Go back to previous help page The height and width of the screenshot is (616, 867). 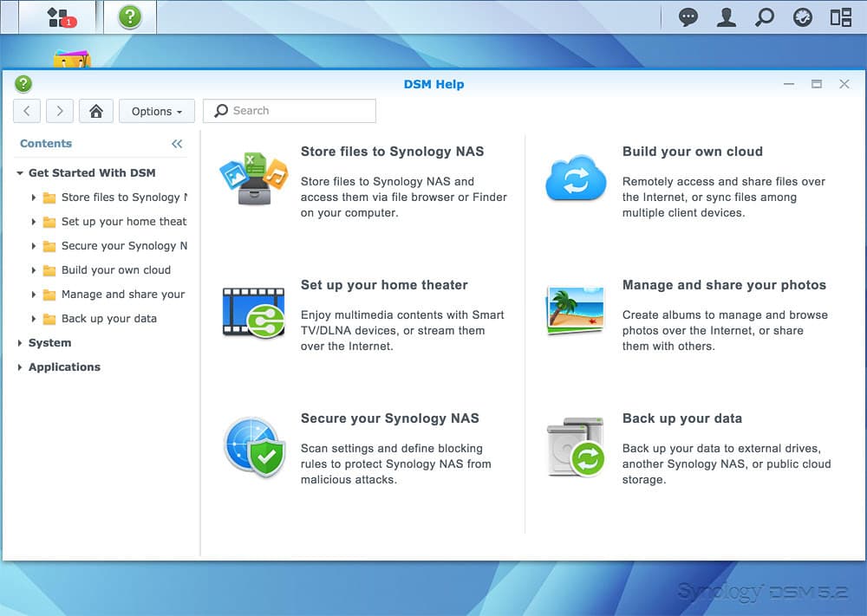point(27,111)
